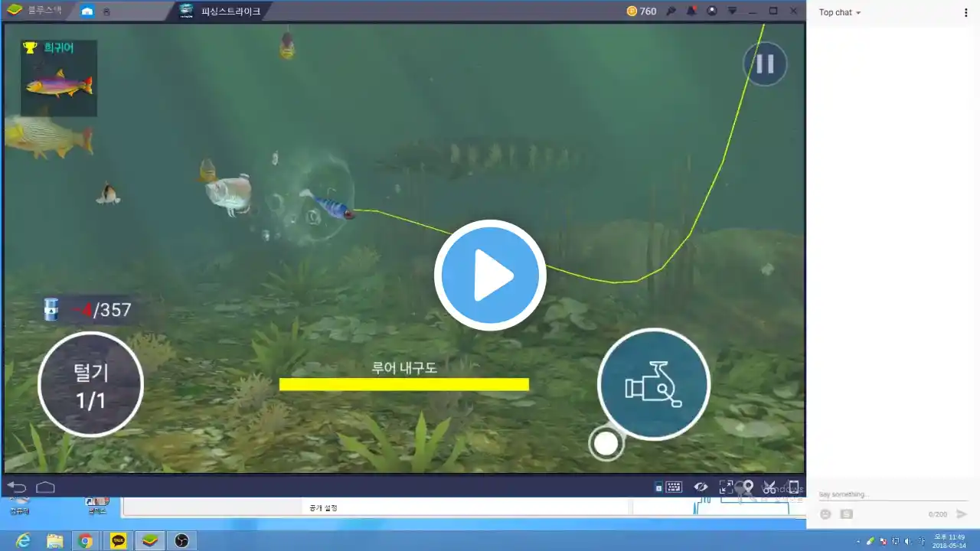
Task: Open the keyboard controls icon
Action: [674, 487]
